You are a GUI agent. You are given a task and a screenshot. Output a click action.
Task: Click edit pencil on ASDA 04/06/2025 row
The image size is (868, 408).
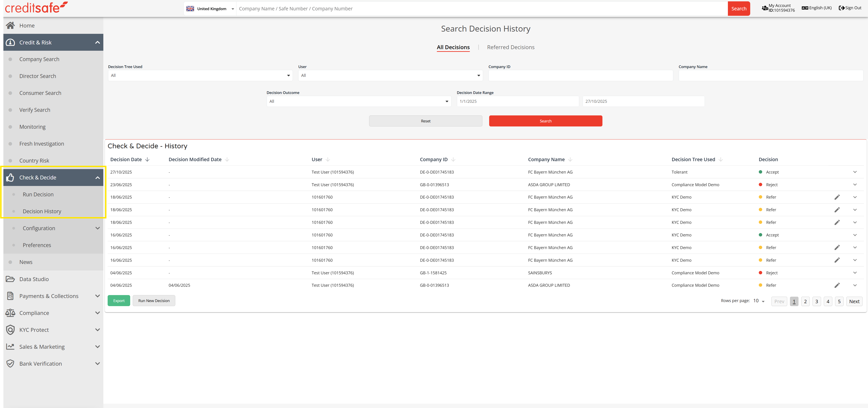(837, 285)
